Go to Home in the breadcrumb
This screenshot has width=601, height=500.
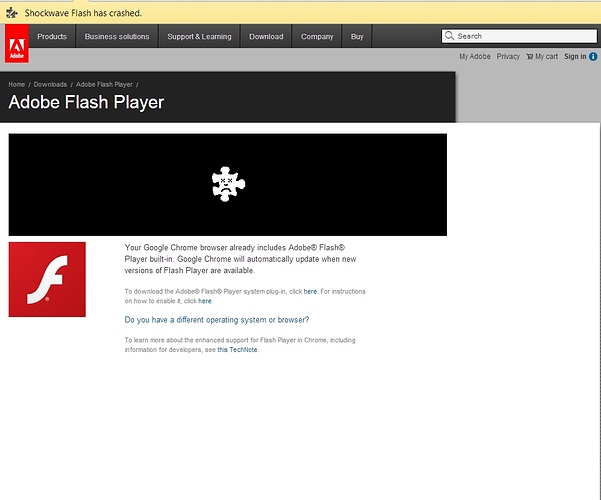[x=17, y=85]
